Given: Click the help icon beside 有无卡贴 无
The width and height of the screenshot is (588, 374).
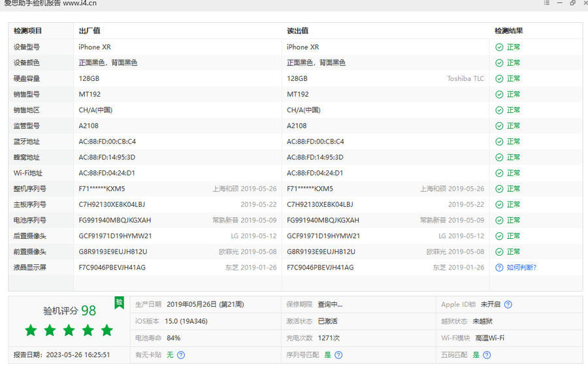Looking at the screenshot, I should coord(181,355).
